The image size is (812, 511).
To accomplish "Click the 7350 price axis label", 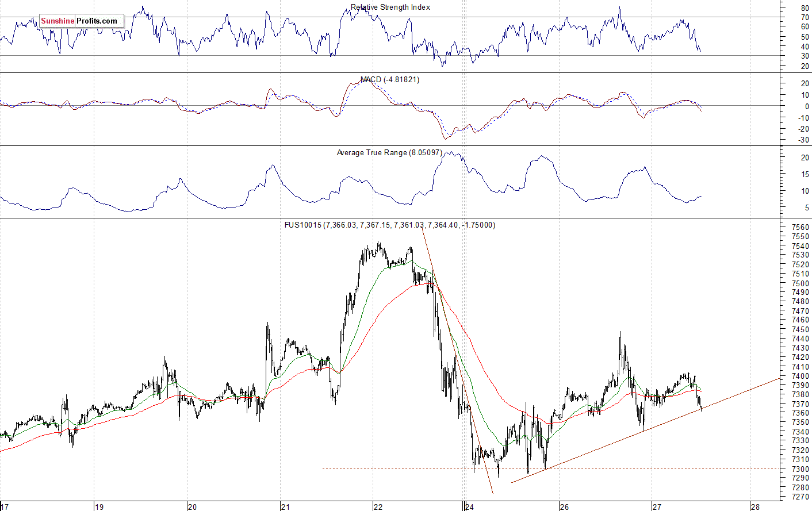I will 800,422.
